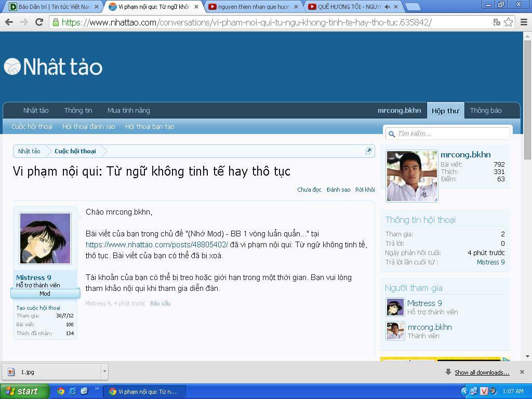Click Mistress 9 small participant avatar
The width and height of the screenshot is (532, 399).
[395, 307]
